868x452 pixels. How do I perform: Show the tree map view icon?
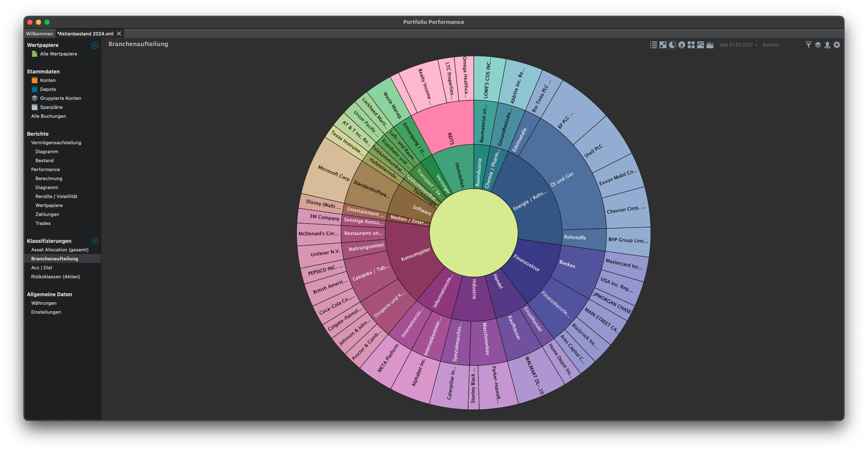click(691, 45)
